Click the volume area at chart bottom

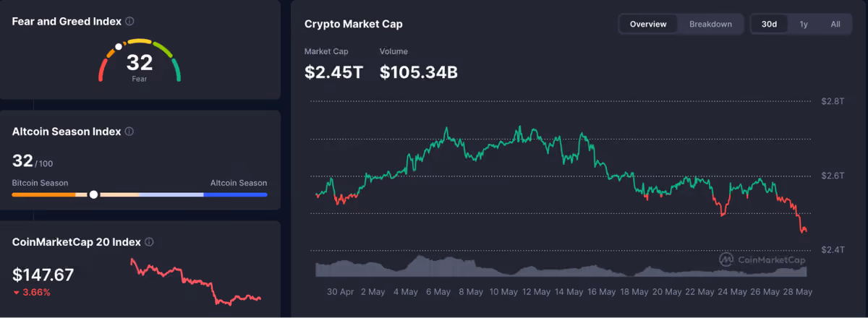[561, 267]
